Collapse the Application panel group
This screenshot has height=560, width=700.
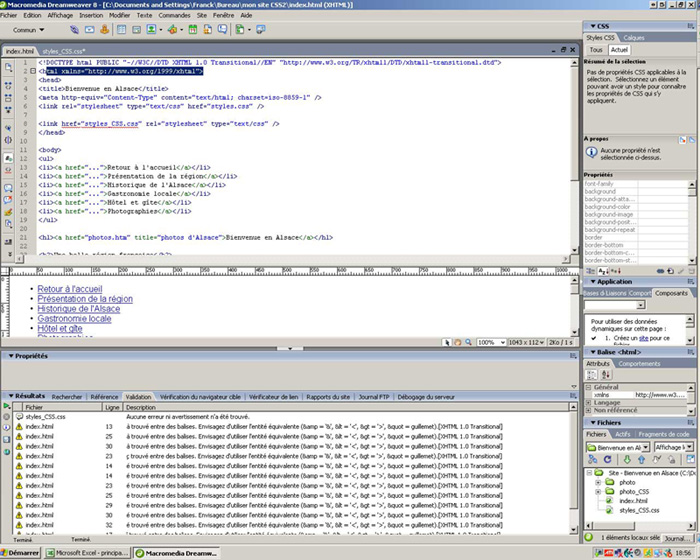click(x=593, y=281)
